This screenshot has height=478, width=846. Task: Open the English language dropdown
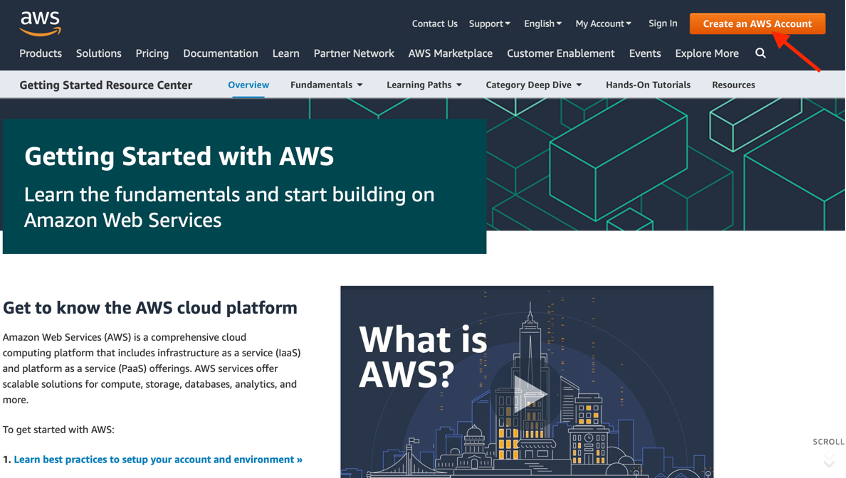[543, 24]
